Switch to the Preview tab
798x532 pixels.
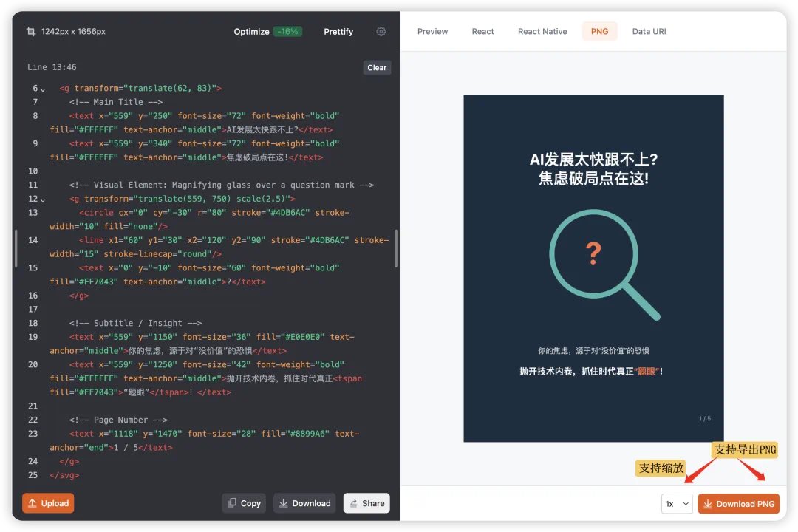pos(432,31)
